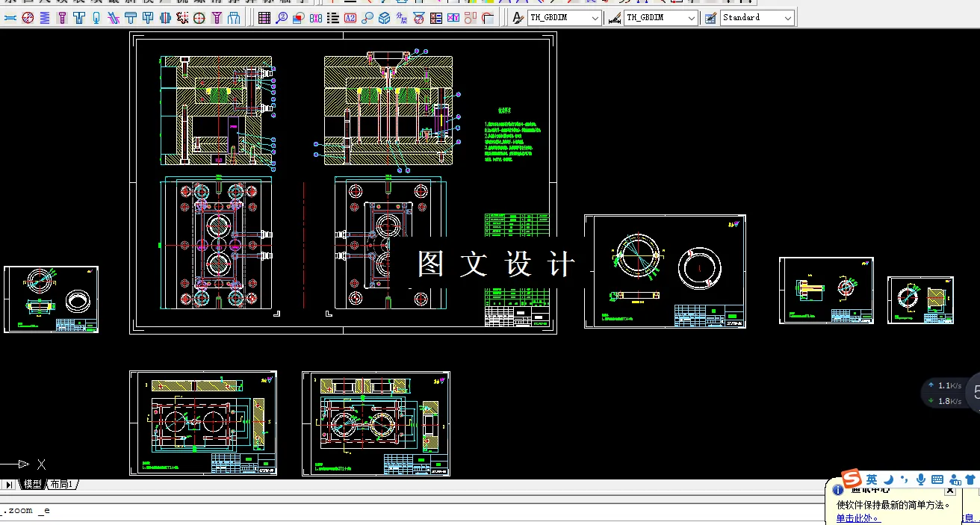980x525 pixels.
Task: Click the double T-section part icon
Action: click(x=148, y=17)
